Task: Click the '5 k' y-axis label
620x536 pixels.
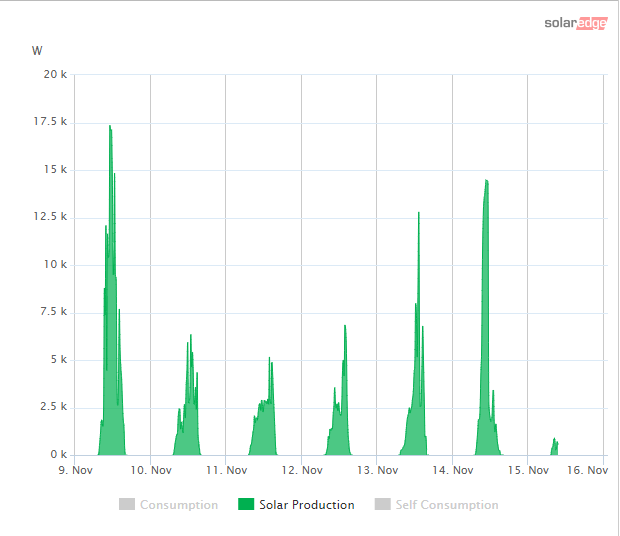Action: [59, 360]
